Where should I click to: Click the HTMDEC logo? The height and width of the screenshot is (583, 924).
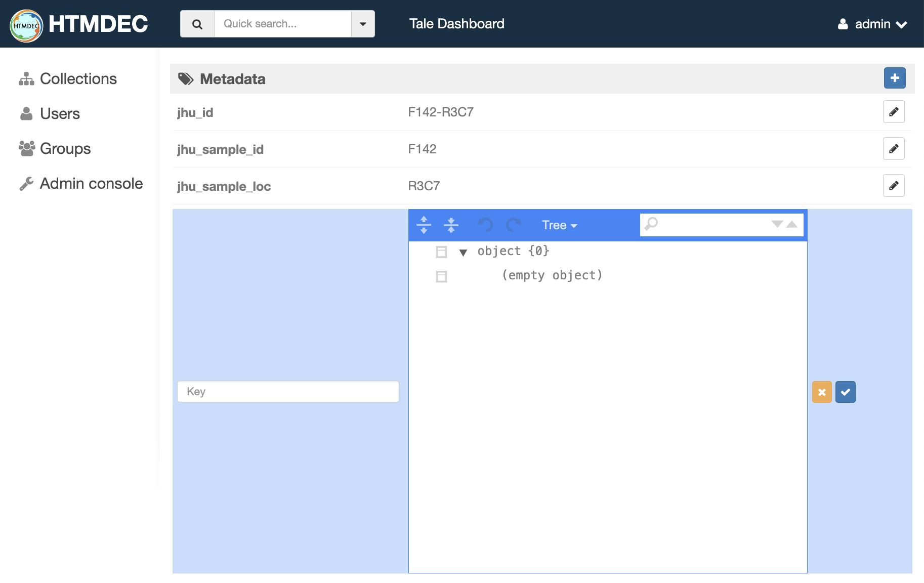(x=78, y=24)
